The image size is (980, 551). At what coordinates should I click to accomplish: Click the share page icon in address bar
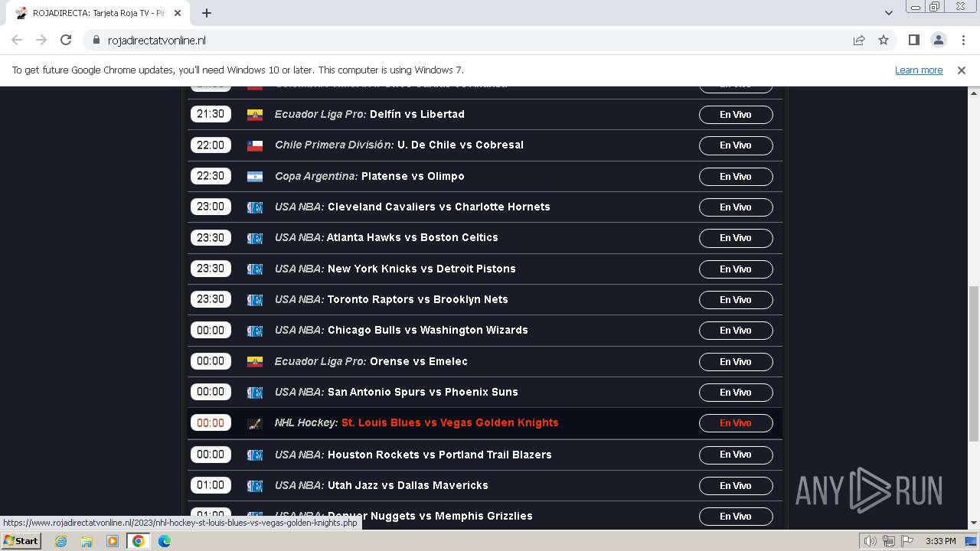tap(859, 40)
